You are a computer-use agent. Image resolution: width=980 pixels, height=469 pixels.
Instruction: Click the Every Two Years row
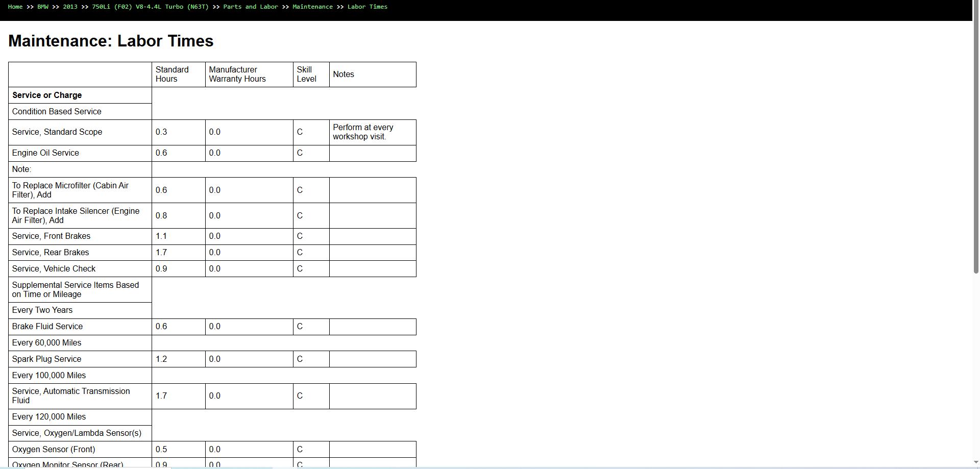coord(80,310)
